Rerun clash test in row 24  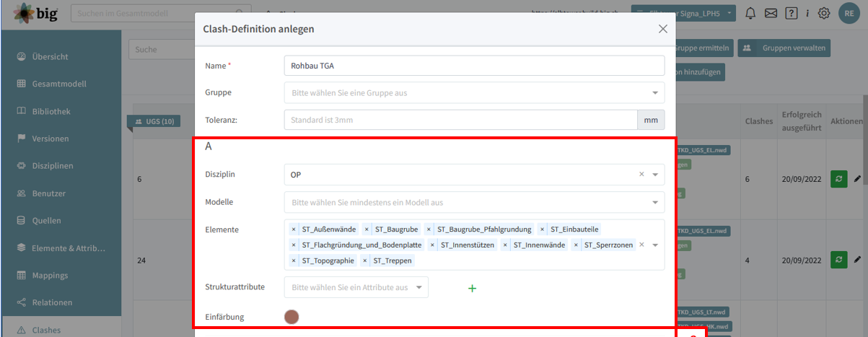pos(838,259)
